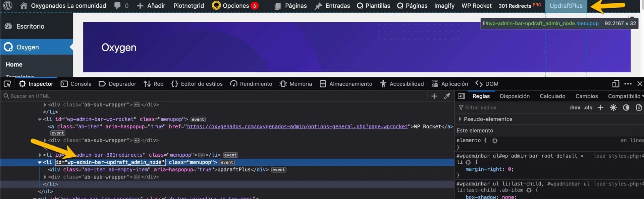Open responsive design mode icon
The image size is (644, 199).
coord(615,84)
